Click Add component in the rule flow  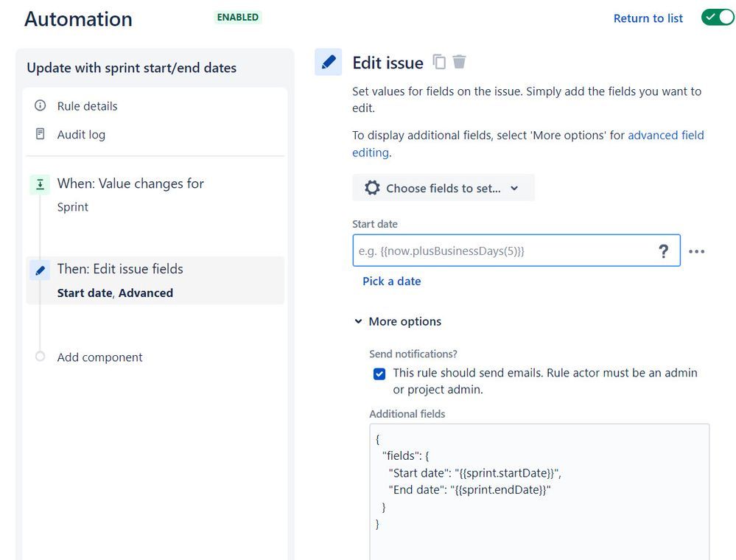point(99,357)
